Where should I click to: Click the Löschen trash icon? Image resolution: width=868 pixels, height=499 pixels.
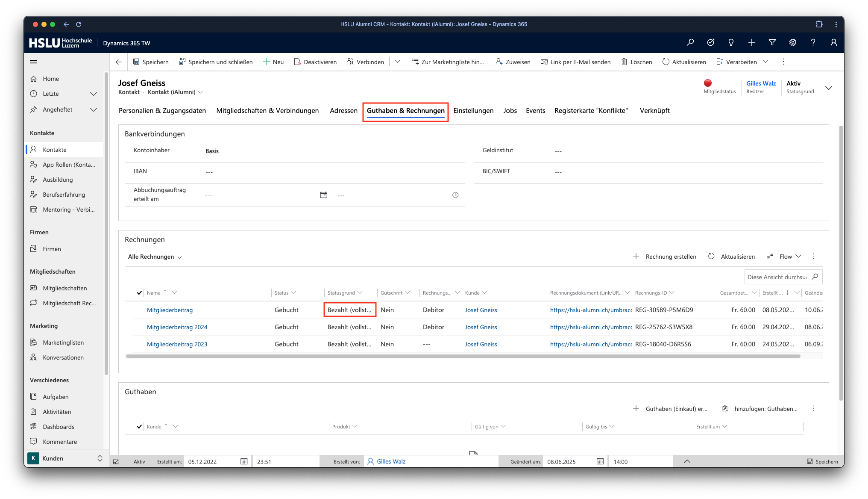[x=624, y=62]
